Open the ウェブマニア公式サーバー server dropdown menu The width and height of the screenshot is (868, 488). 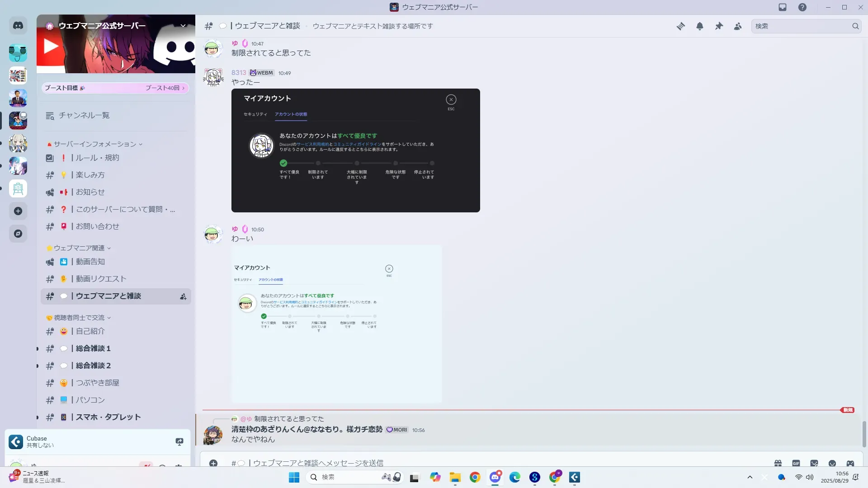pyautogui.click(x=183, y=26)
